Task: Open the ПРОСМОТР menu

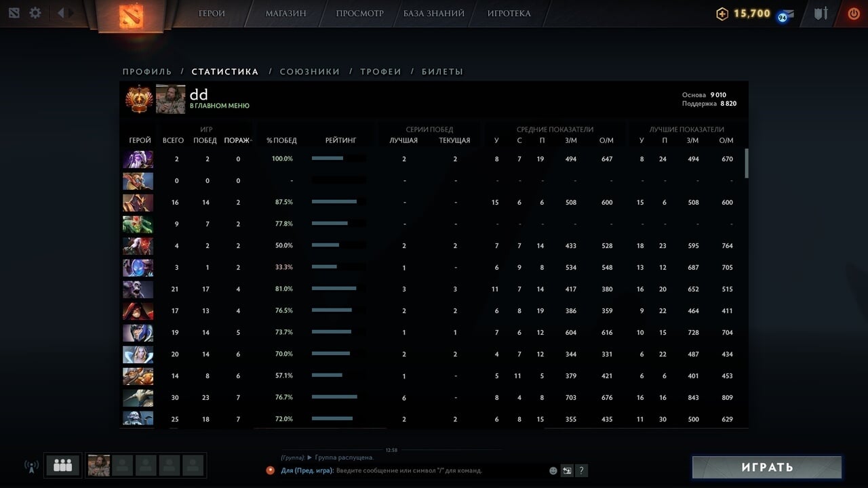Action: click(x=359, y=14)
